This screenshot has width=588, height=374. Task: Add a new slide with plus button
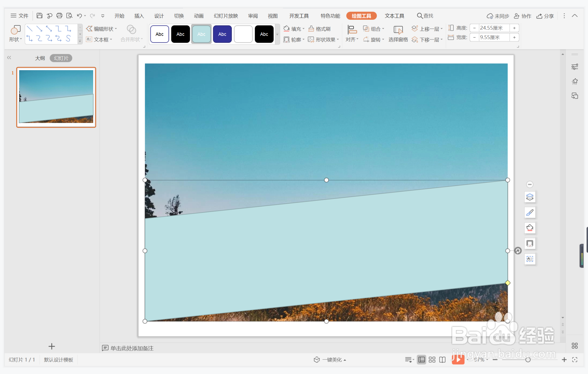[52, 346]
